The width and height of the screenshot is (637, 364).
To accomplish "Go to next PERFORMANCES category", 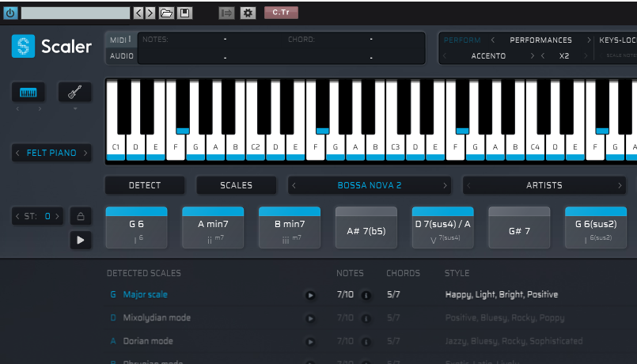I will coord(589,40).
